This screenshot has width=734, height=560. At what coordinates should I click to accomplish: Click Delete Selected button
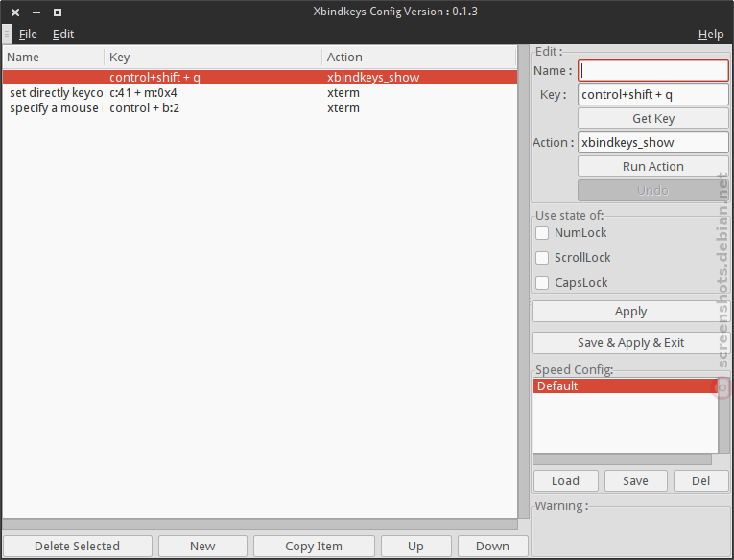[x=78, y=546]
